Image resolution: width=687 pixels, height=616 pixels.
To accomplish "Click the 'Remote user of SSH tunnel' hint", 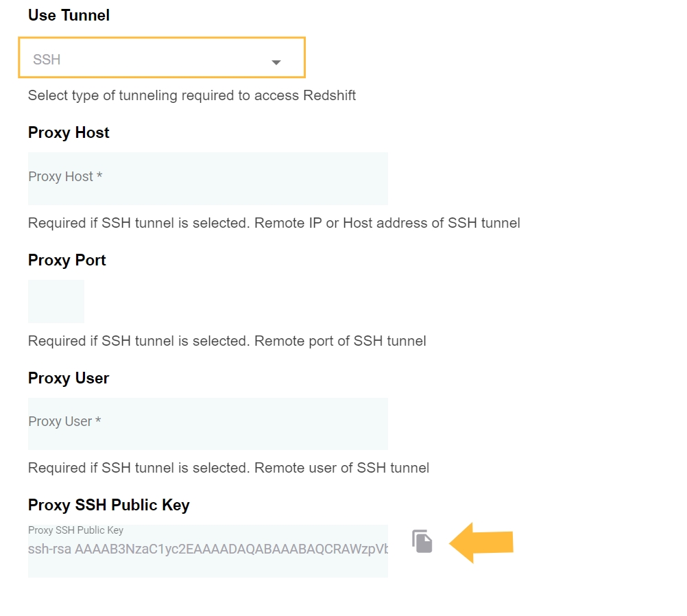I will coord(341,468).
